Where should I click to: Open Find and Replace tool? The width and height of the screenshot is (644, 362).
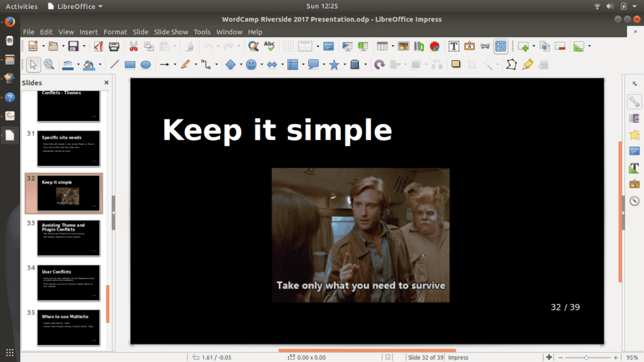click(253, 46)
